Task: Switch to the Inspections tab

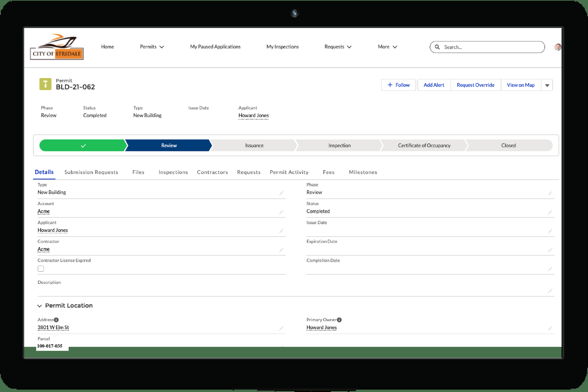Action: (x=173, y=172)
